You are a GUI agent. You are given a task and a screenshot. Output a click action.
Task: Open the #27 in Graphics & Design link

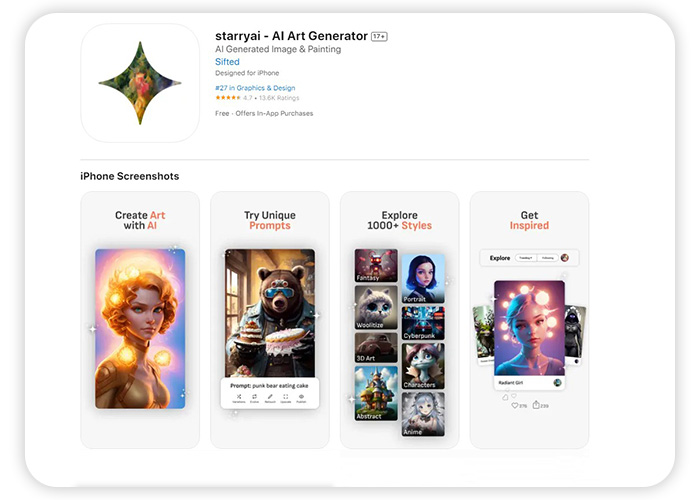click(x=255, y=88)
